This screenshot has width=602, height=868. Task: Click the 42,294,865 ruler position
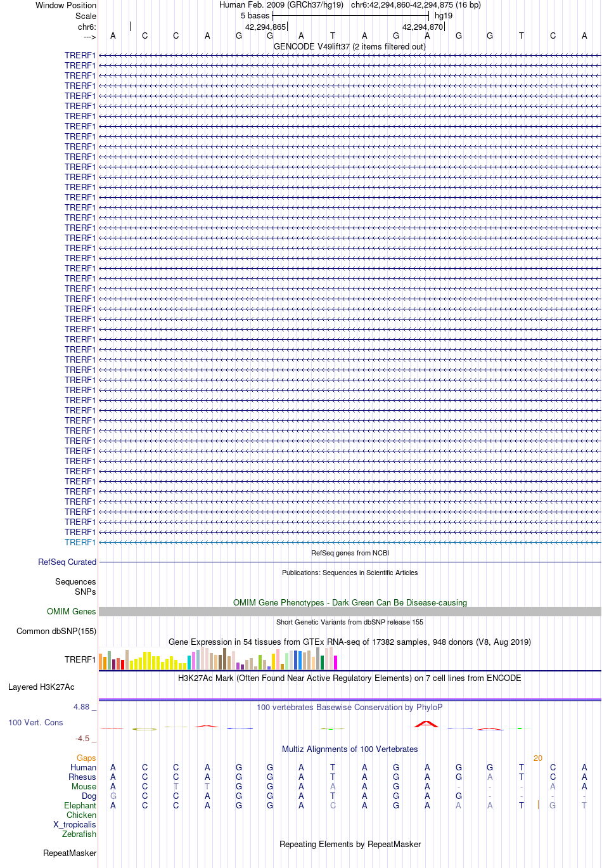[x=266, y=27]
